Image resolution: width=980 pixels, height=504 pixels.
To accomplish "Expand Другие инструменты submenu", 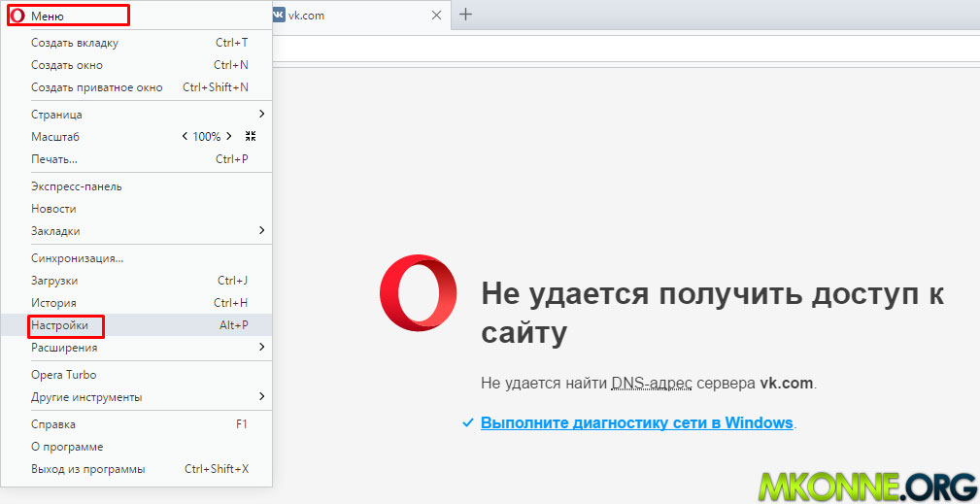I will click(136, 397).
